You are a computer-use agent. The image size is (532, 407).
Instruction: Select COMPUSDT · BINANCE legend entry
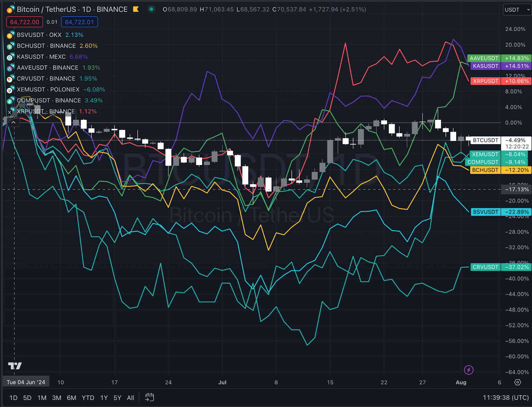(49, 101)
